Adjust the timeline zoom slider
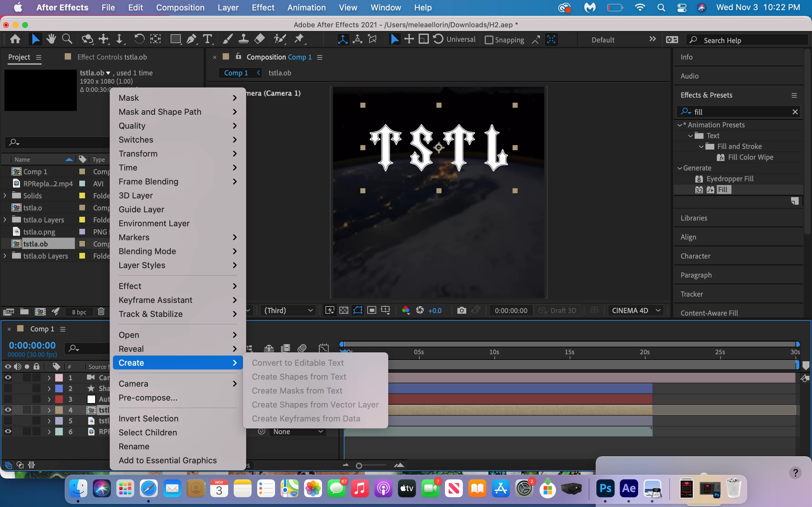Screen dimensions: 812x507 click(x=359, y=465)
